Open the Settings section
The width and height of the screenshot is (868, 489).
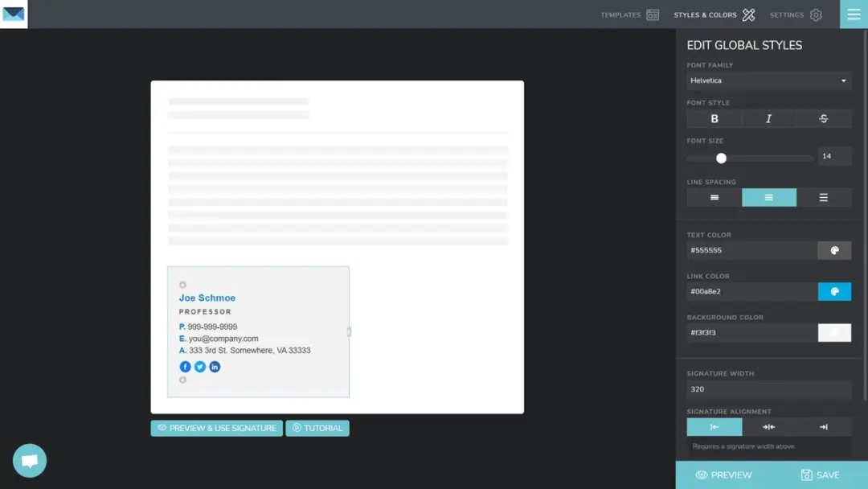point(795,14)
